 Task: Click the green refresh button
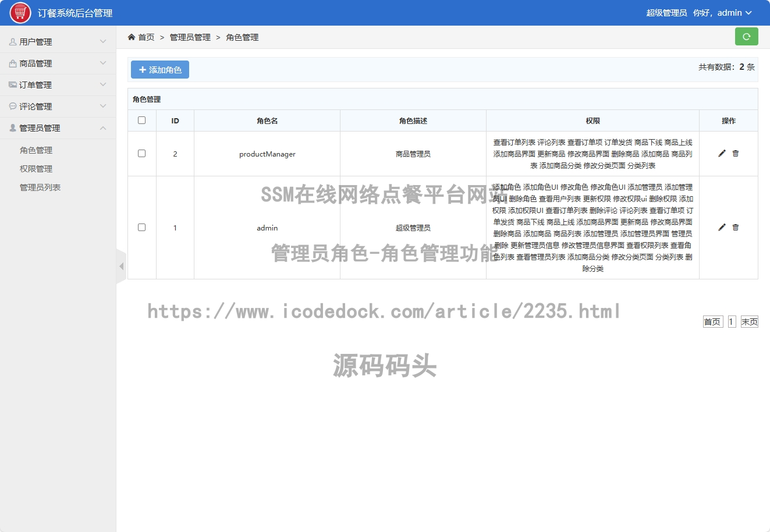pyautogui.click(x=747, y=36)
